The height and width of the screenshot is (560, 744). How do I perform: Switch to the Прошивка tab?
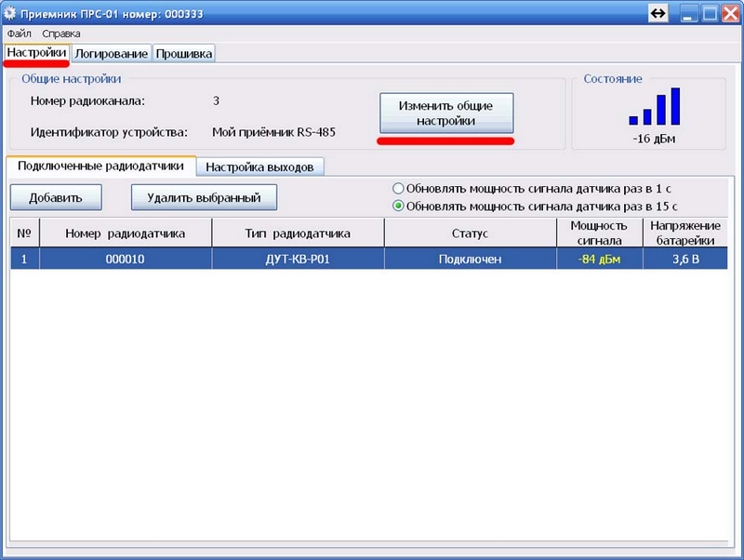click(184, 54)
